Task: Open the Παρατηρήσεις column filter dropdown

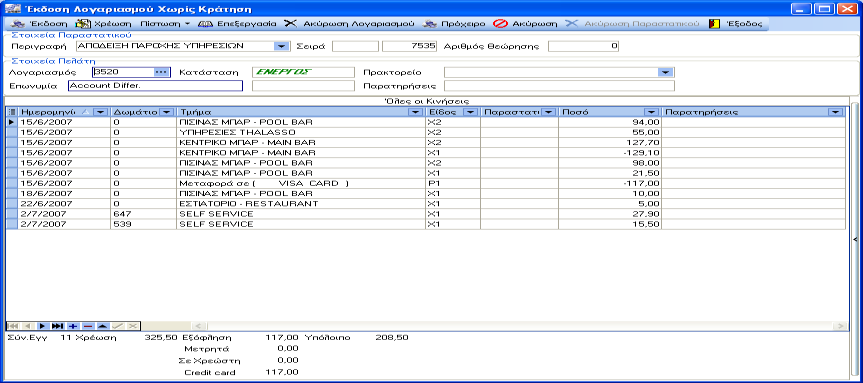Action: point(835,112)
